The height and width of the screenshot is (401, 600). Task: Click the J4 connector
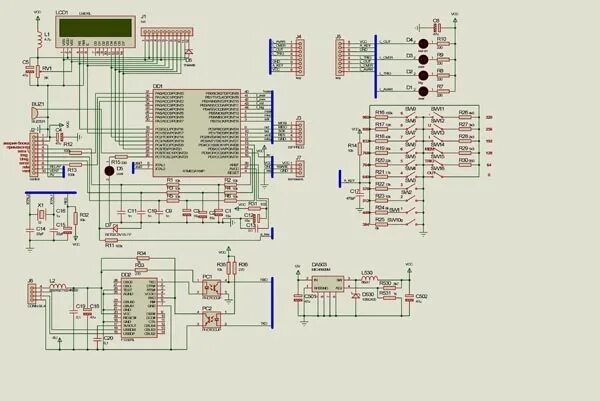point(300,57)
